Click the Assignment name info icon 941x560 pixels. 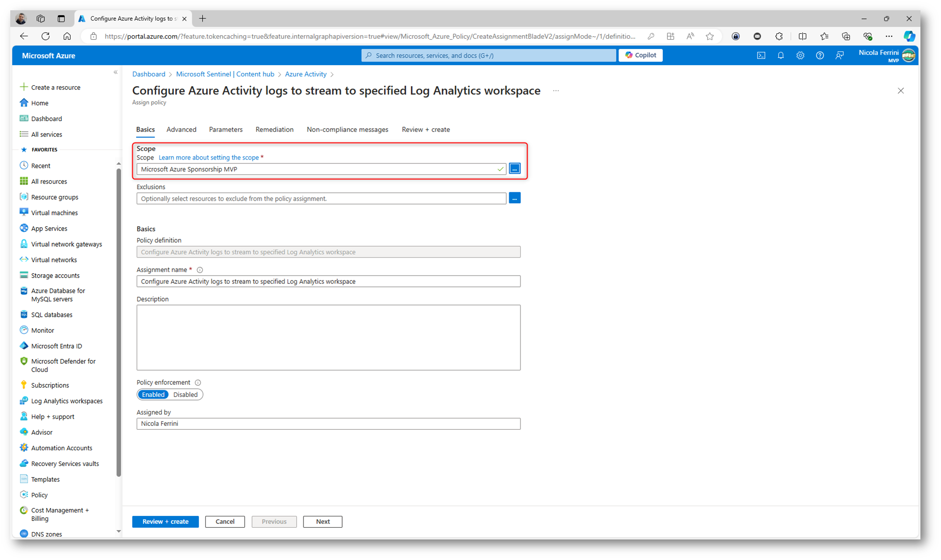click(200, 270)
